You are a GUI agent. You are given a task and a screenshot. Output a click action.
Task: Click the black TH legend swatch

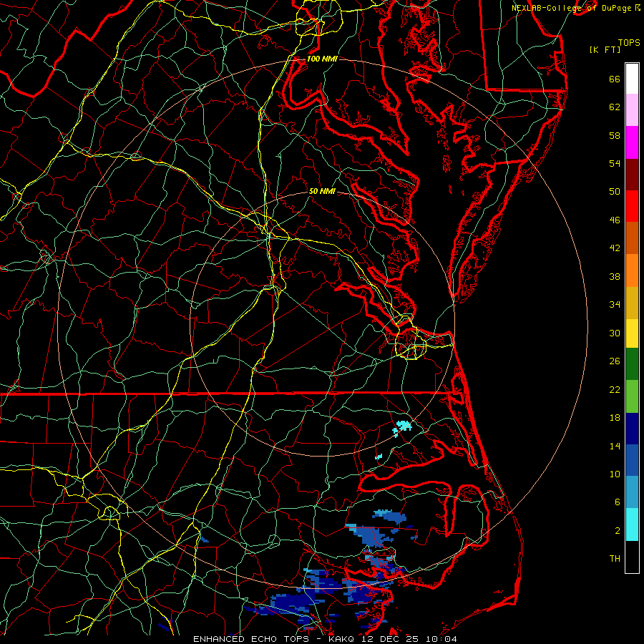point(632,557)
